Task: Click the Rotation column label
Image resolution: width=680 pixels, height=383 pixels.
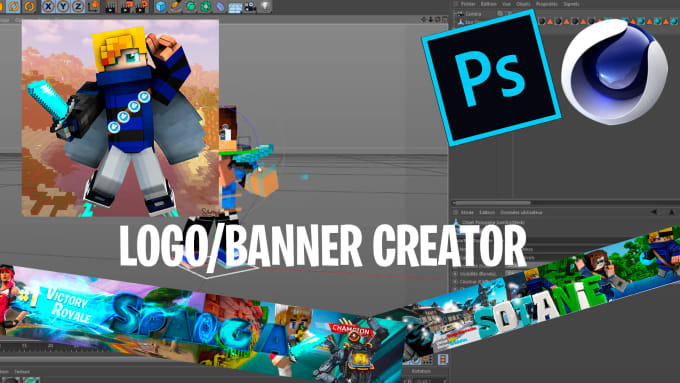Action: tap(421, 371)
